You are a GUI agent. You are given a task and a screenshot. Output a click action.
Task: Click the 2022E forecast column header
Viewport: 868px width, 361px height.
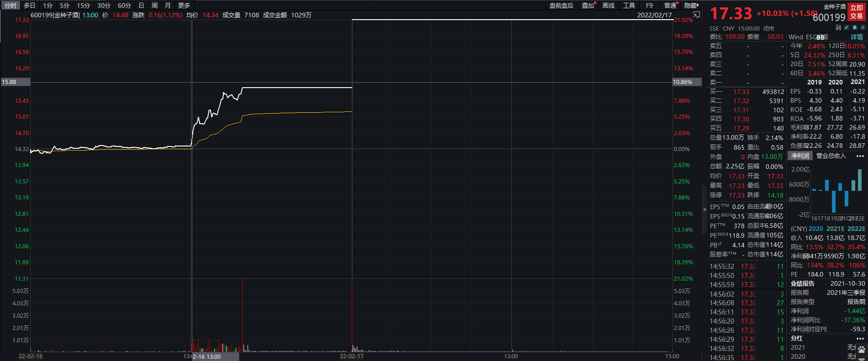(x=856, y=229)
